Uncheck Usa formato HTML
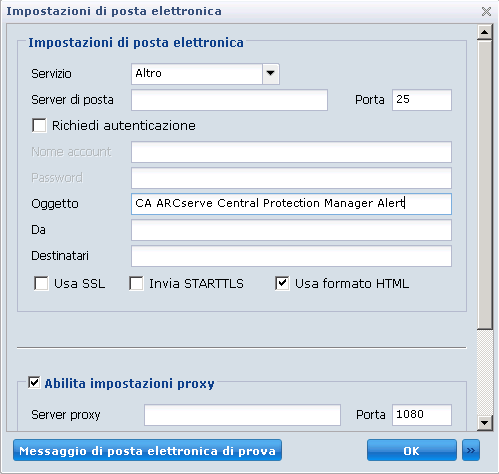Viewport: 499px width, 474px height. tap(282, 284)
